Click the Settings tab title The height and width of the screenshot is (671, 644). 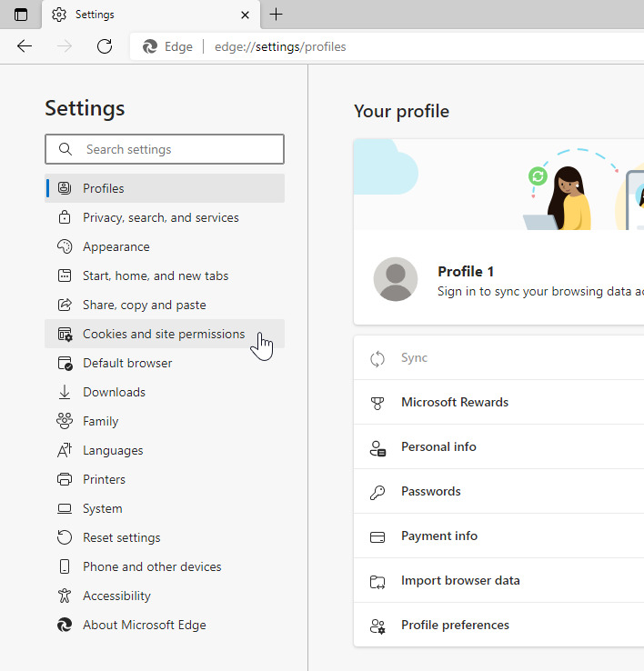[x=95, y=15]
